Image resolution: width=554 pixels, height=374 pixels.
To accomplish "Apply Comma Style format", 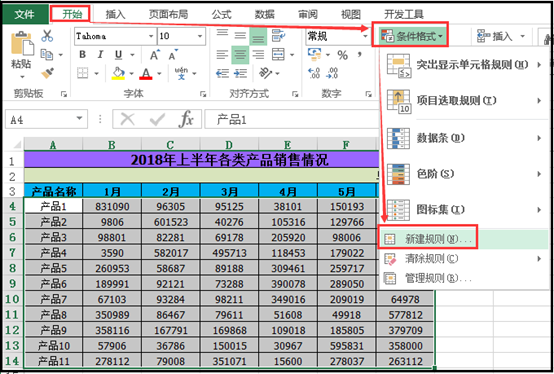I will pos(360,55).
